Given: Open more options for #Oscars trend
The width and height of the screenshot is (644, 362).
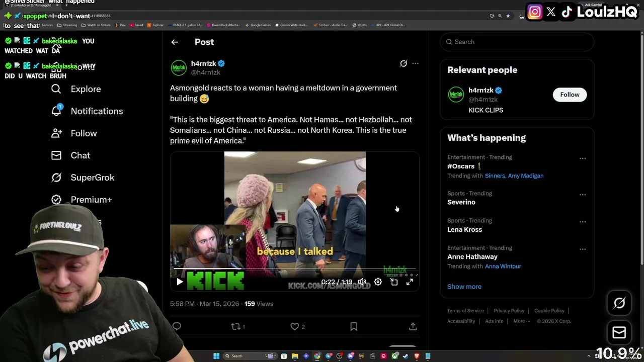Looking at the screenshot, I should click(583, 158).
